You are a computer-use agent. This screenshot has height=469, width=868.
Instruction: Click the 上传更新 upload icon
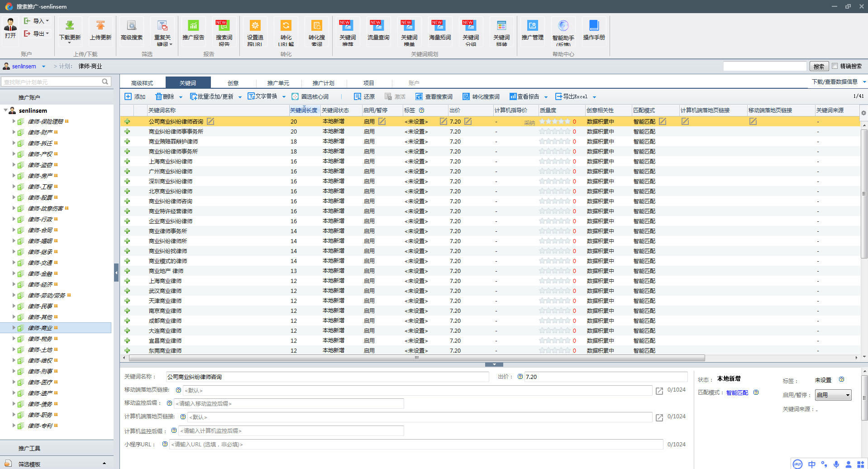(x=100, y=26)
